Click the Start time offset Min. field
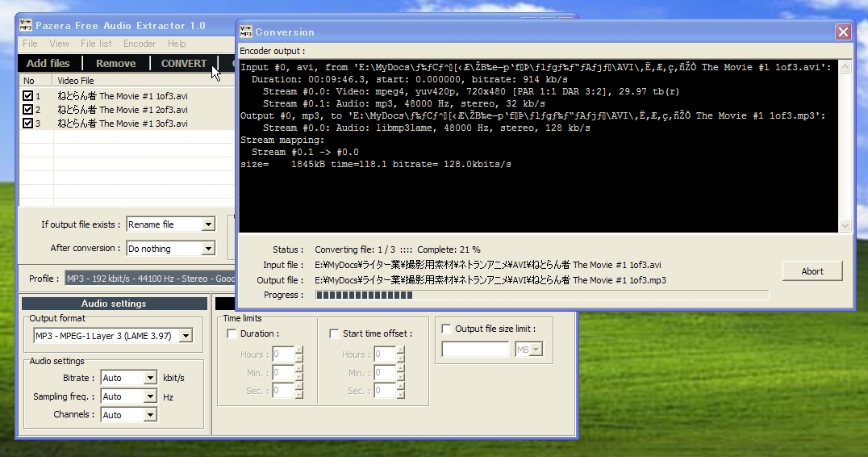 386,372
